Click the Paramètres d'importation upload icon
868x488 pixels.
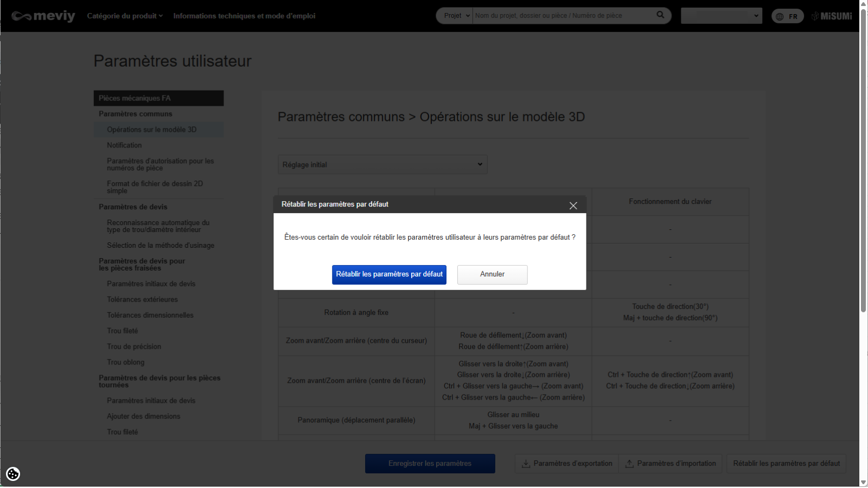tap(629, 464)
